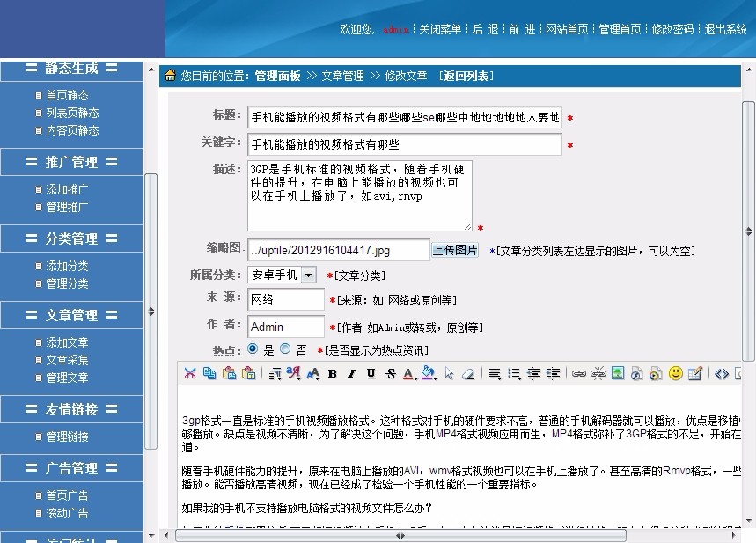This screenshot has height=543, width=756.
Task: Collapse the 广告管理 sidebar section header
Action: click(72, 468)
